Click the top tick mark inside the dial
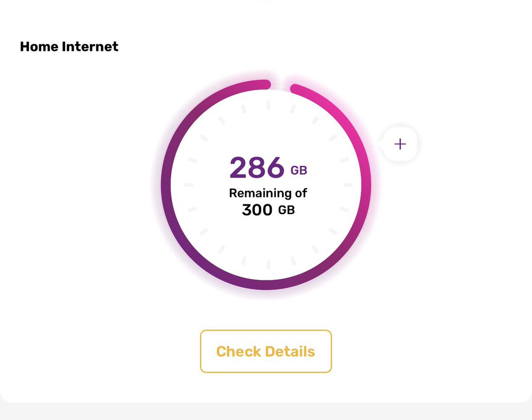Screen dimensions: 532x420 click(x=268, y=105)
